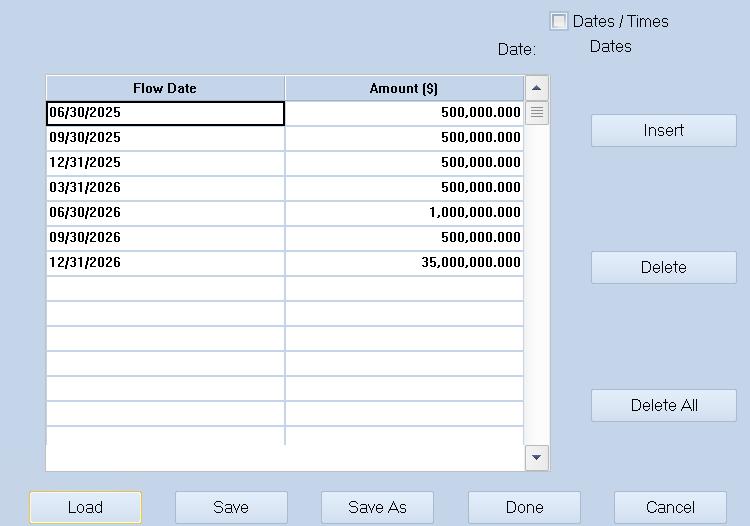Click the Insert button
This screenshot has width=750, height=526.
[663, 131]
